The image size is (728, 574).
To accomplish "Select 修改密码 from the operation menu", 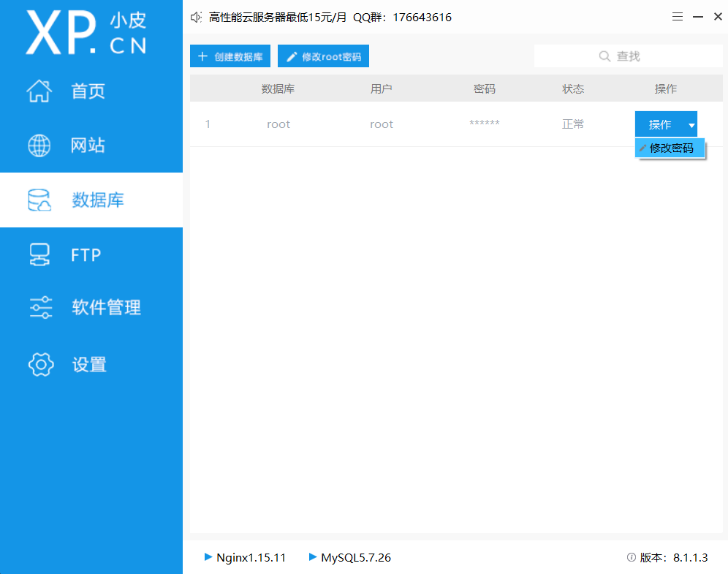I will [x=670, y=148].
